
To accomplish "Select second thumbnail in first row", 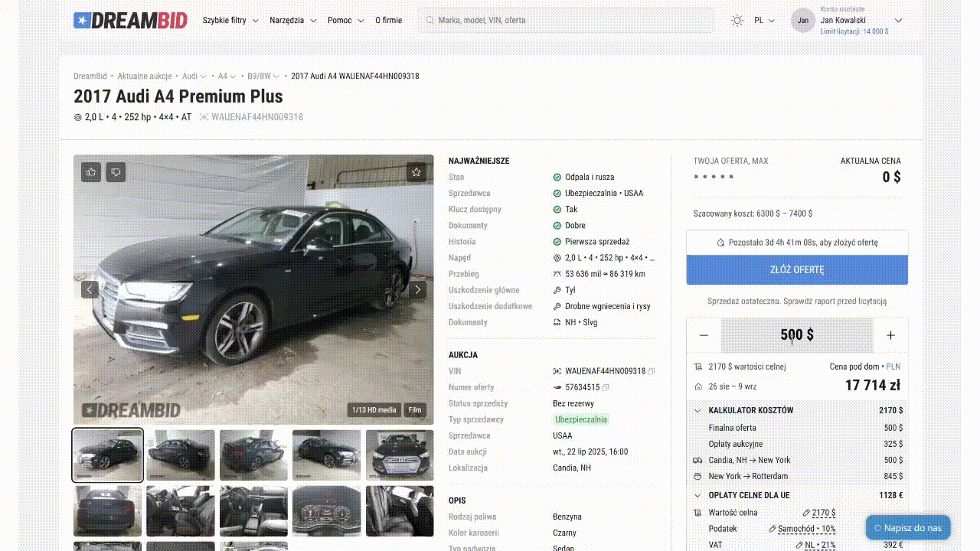I will click(x=181, y=455).
